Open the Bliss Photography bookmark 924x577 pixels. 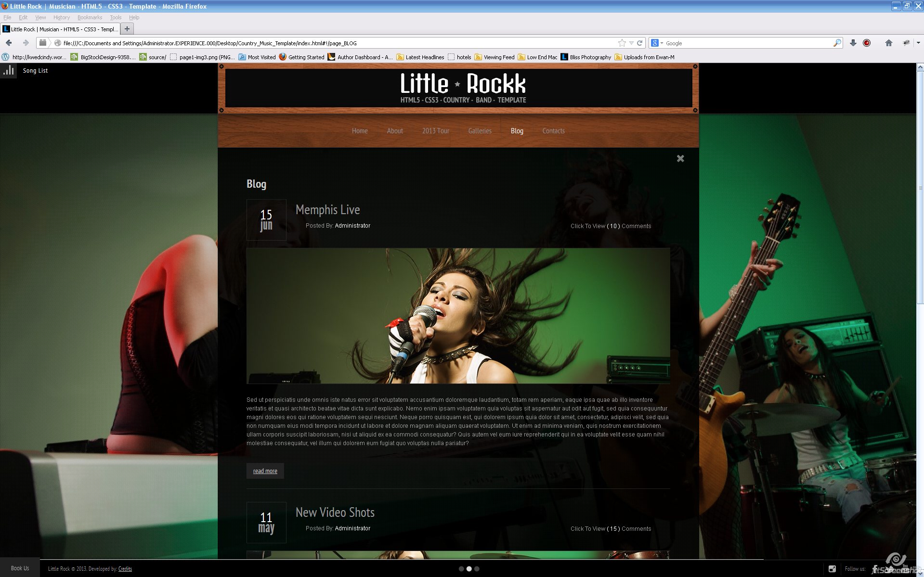586,57
